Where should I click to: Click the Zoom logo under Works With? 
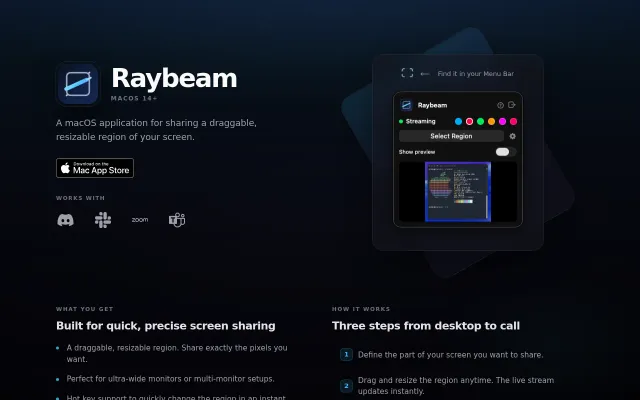140,220
